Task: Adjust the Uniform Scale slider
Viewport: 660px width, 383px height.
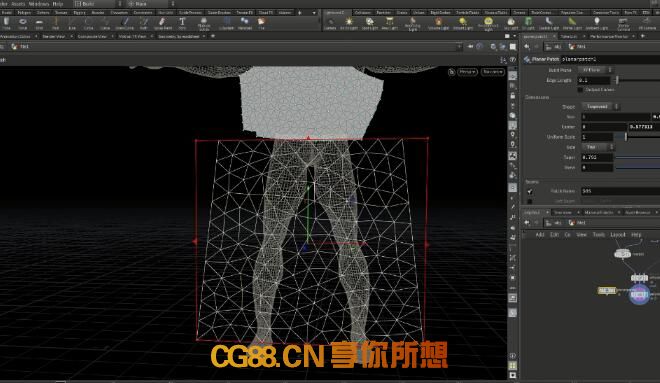Action: click(626, 137)
